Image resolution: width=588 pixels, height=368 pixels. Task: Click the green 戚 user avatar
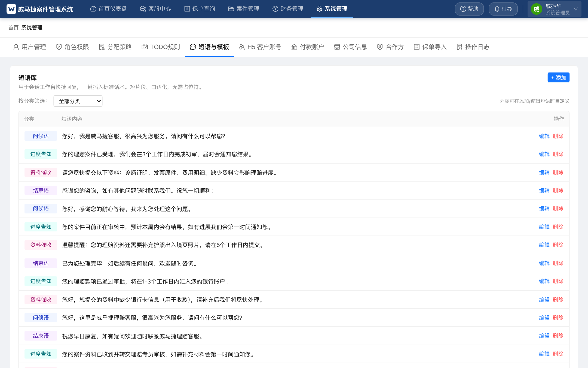[537, 9]
